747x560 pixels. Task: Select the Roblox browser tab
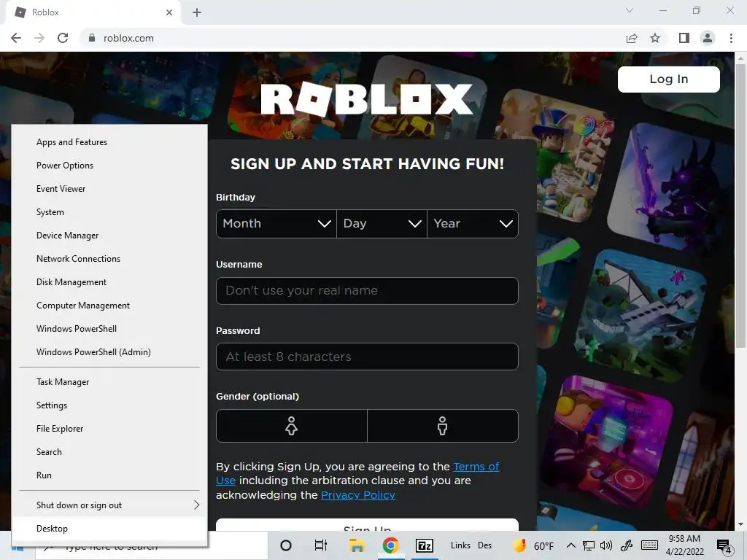click(x=93, y=12)
